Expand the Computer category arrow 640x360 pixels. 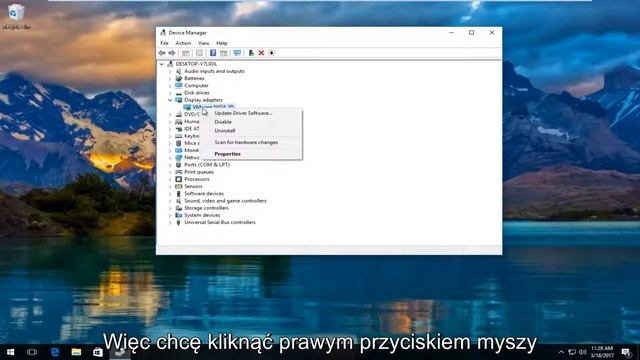click(x=170, y=86)
